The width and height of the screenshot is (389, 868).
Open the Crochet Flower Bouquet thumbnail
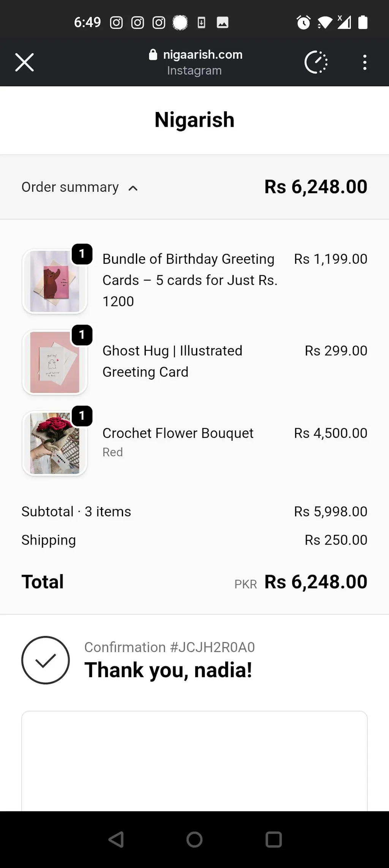pyautogui.click(x=55, y=443)
